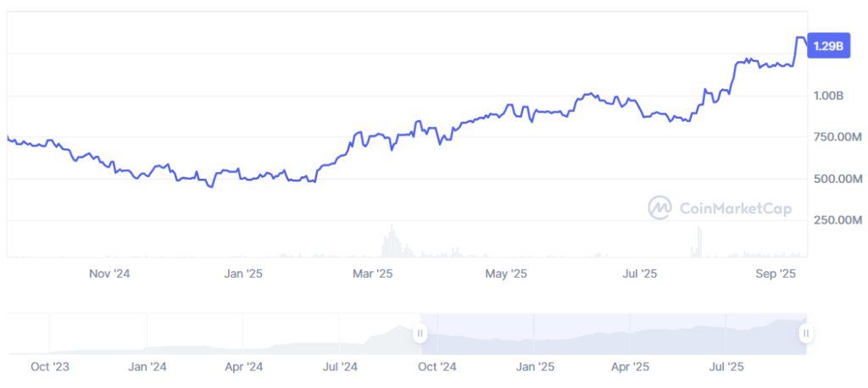Click the 500.00M y-axis label
This screenshot has height=388, width=868.
835,179
